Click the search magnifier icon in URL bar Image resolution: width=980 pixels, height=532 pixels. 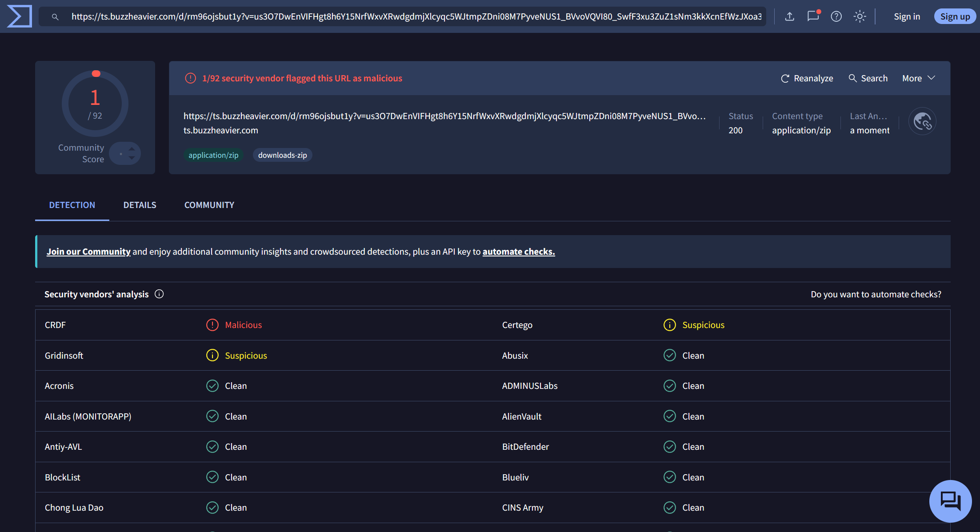click(x=55, y=17)
